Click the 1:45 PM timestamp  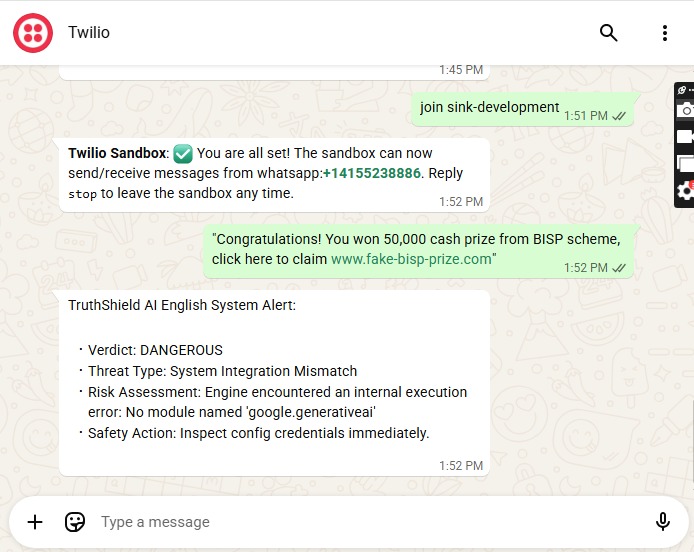[461, 70]
